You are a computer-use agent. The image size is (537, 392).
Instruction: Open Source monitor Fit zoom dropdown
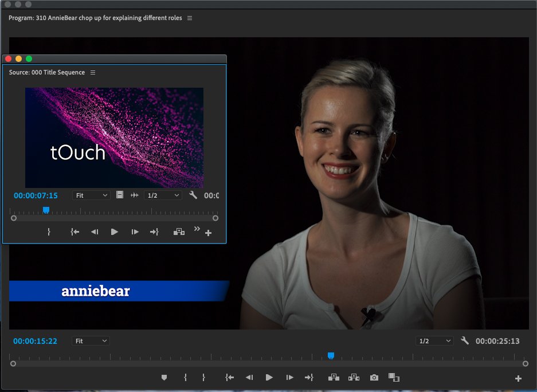91,195
